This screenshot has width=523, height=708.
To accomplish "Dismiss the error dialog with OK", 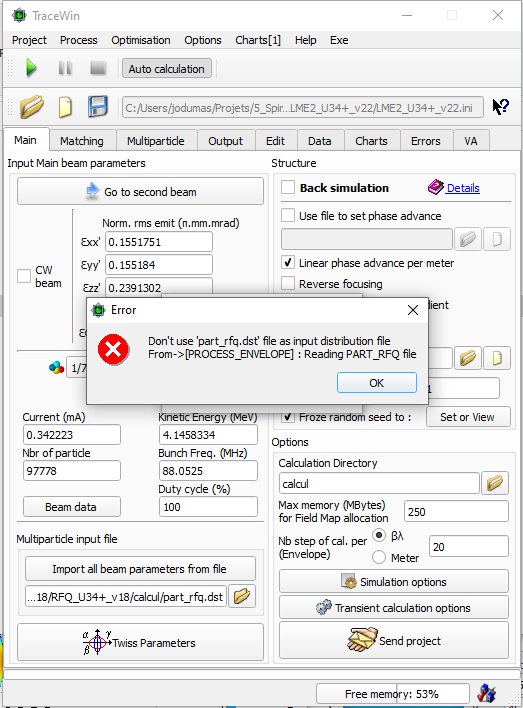I will pos(377,383).
